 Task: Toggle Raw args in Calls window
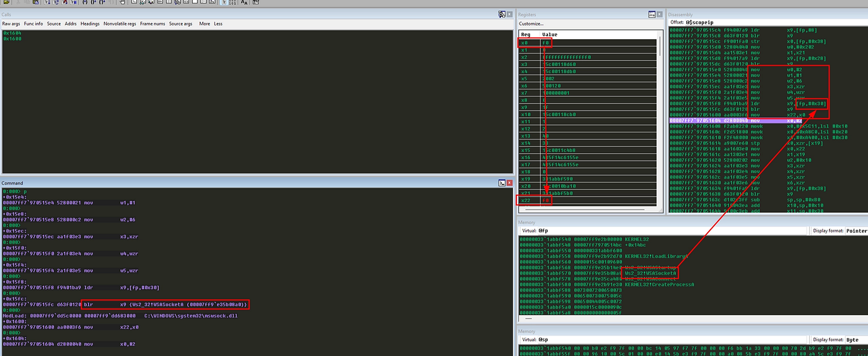[11, 24]
